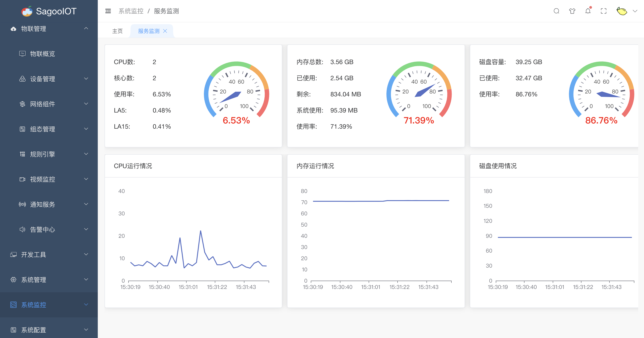Close the 服务监测 tab with X

[165, 31]
